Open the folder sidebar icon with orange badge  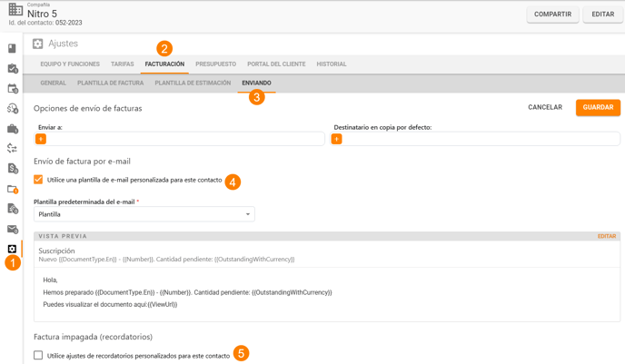(13, 189)
